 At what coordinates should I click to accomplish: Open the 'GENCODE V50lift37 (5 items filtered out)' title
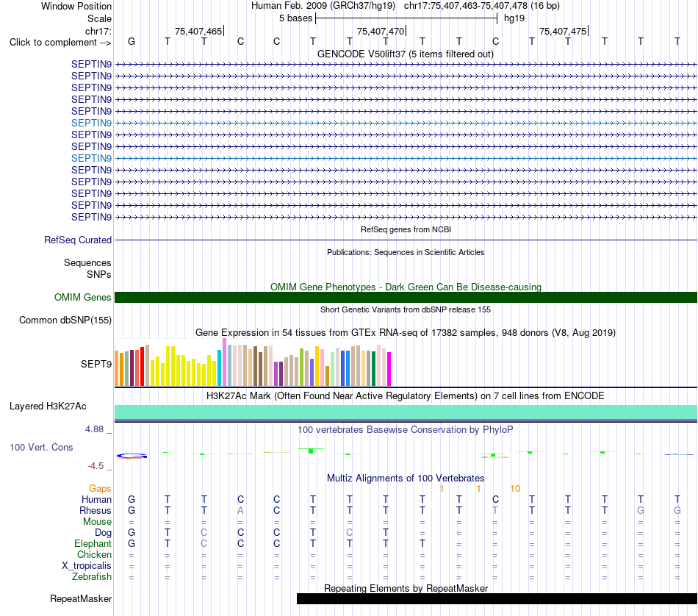click(405, 54)
